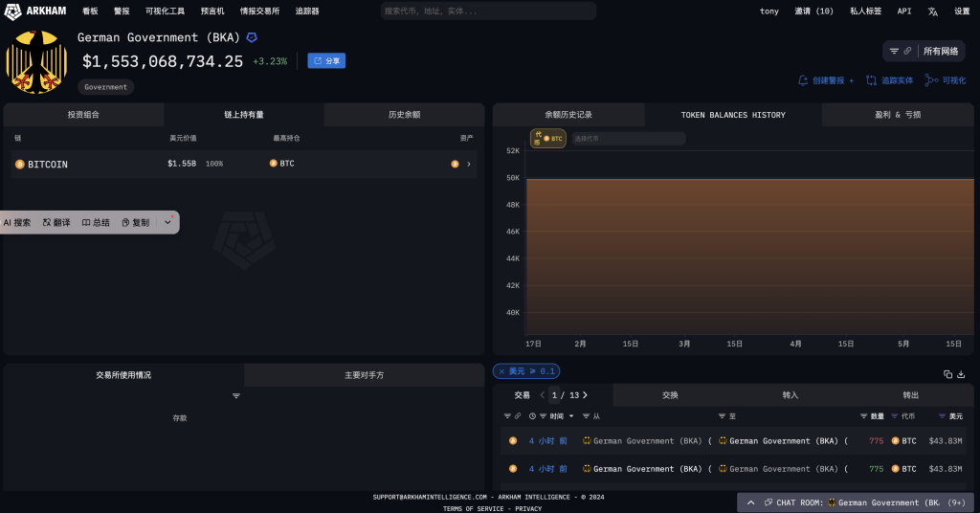Click the blue 分享 share button

[x=326, y=60]
